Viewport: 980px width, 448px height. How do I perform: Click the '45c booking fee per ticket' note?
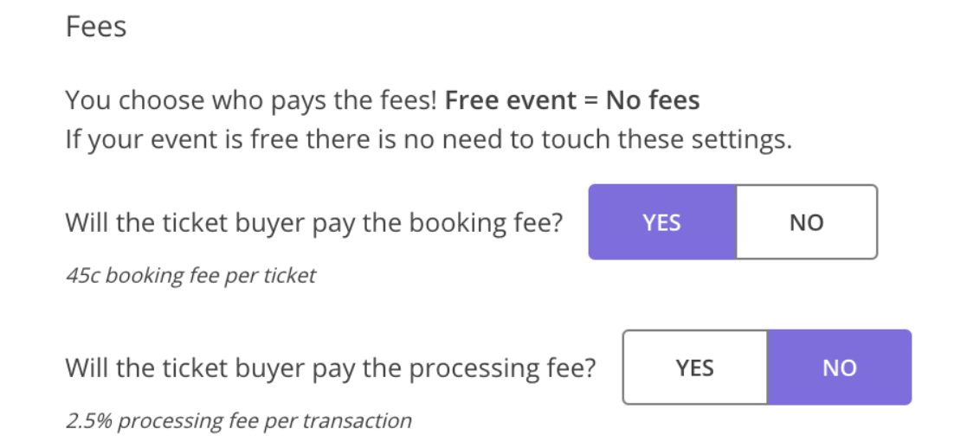click(190, 276)
